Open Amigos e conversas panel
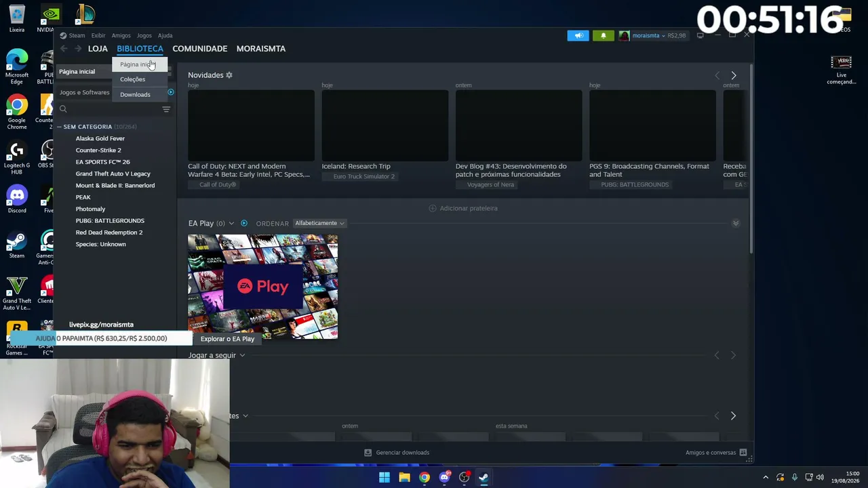The image size is (868, 488). click(x=716, y=453)
